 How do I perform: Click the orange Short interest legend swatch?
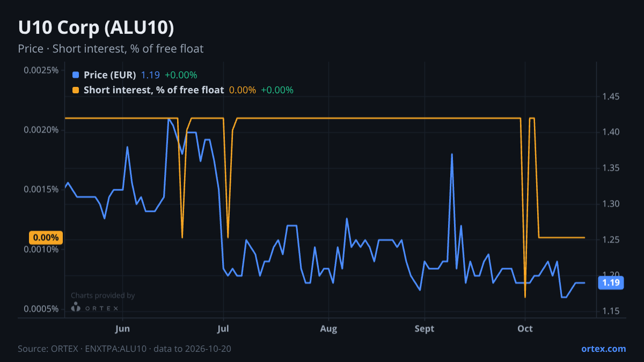click(76, 90)
